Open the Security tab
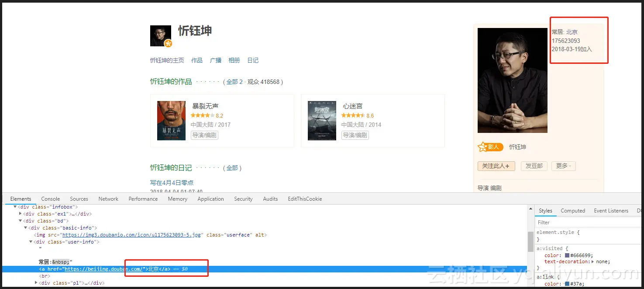644x289 pixels. [x=243, y=199]
